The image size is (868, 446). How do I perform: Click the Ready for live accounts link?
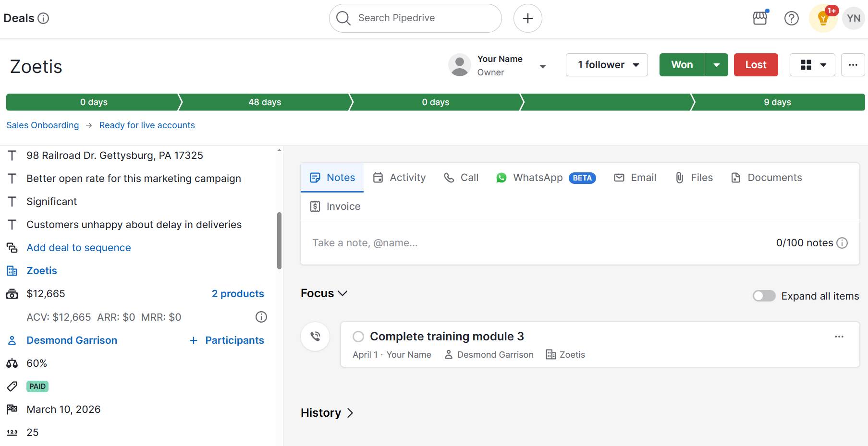[x=147, y=125]
